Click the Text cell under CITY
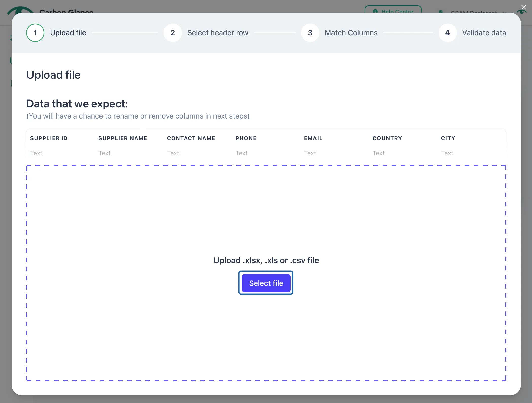532x403 pixels. [x=447, y=153]
